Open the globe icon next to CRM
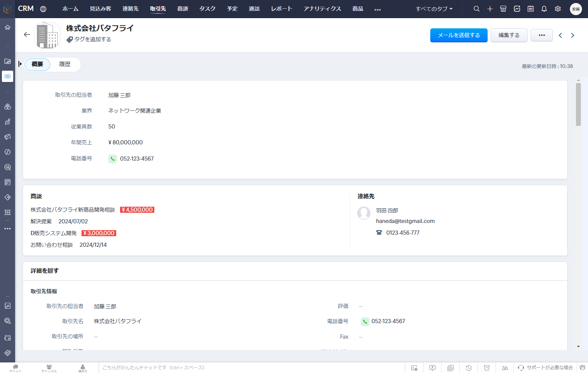Viewport: 588px width, 373px height. pyautogui.click(x=43, y=9)
